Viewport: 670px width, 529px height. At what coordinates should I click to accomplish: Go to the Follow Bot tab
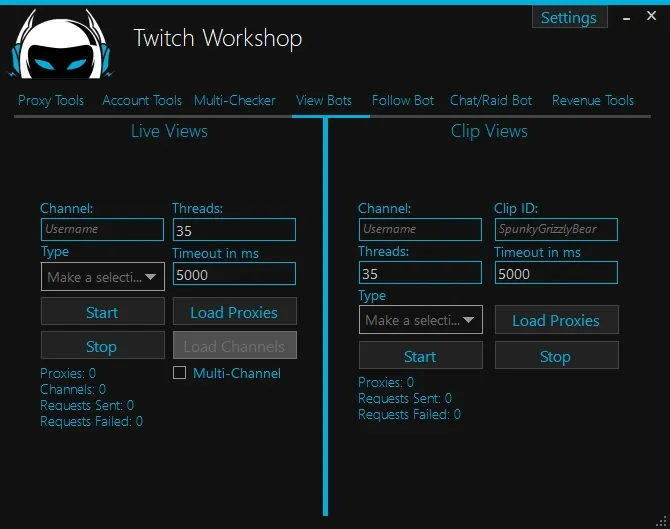[x=403, y=100]
